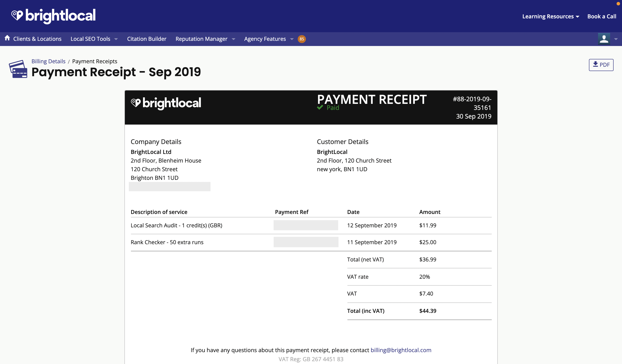The image size is (622, 364).
Task: Click the $25.00 amount
Action: click(x=428, y=242)
